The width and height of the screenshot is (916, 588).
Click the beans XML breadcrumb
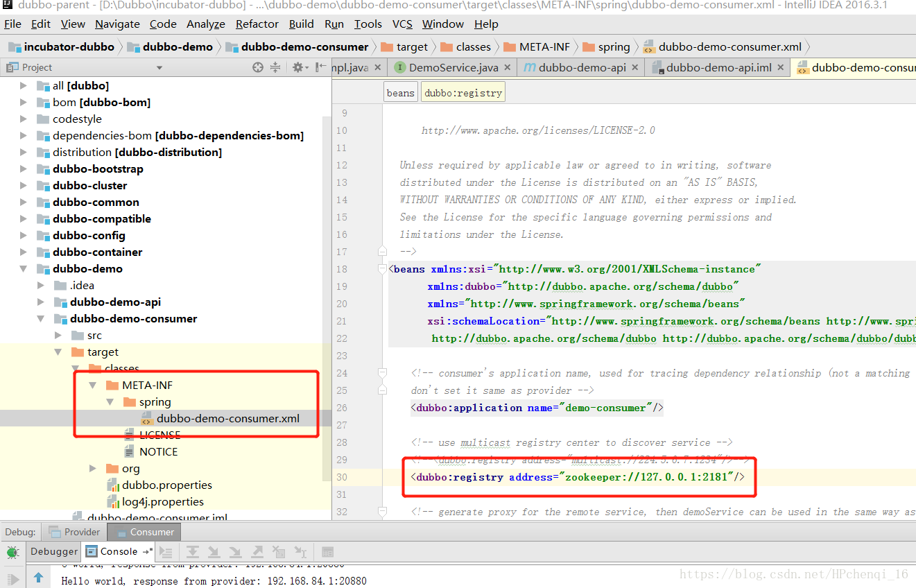point(400,93)
